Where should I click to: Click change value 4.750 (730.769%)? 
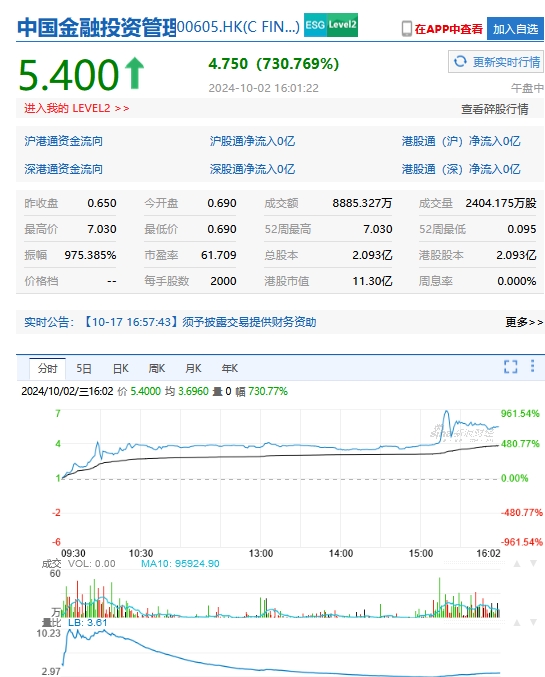tap(273, 64)
